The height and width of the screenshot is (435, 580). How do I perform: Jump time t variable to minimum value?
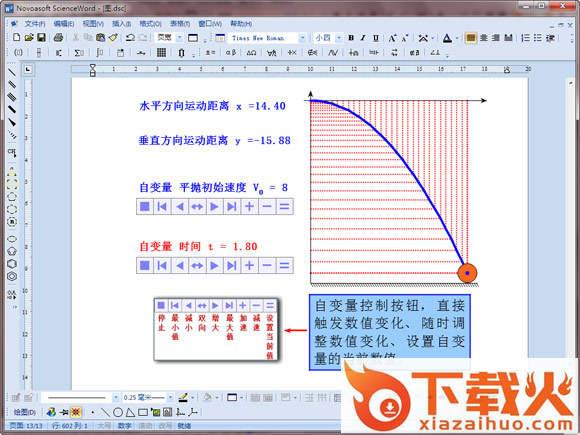coord(162,266)
